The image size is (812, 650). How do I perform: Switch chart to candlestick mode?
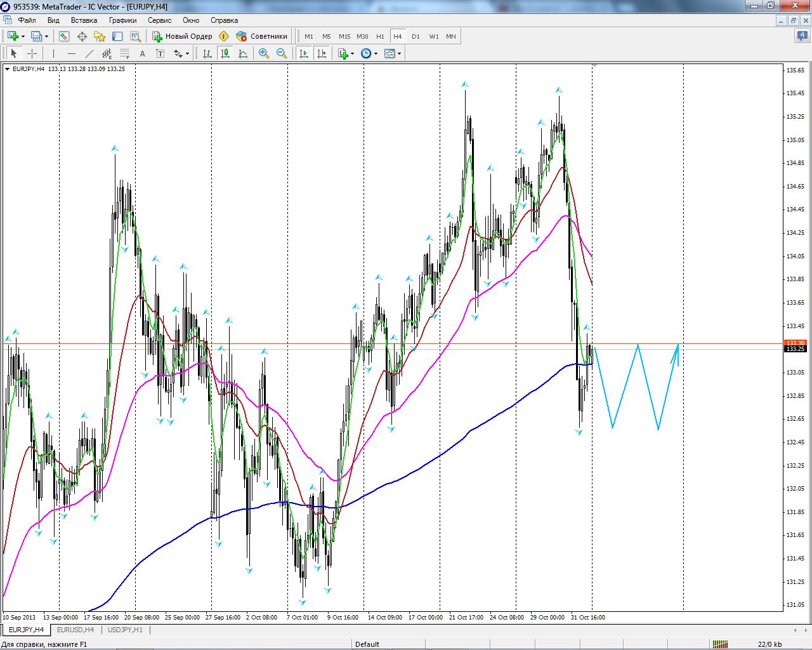point(225,54)
